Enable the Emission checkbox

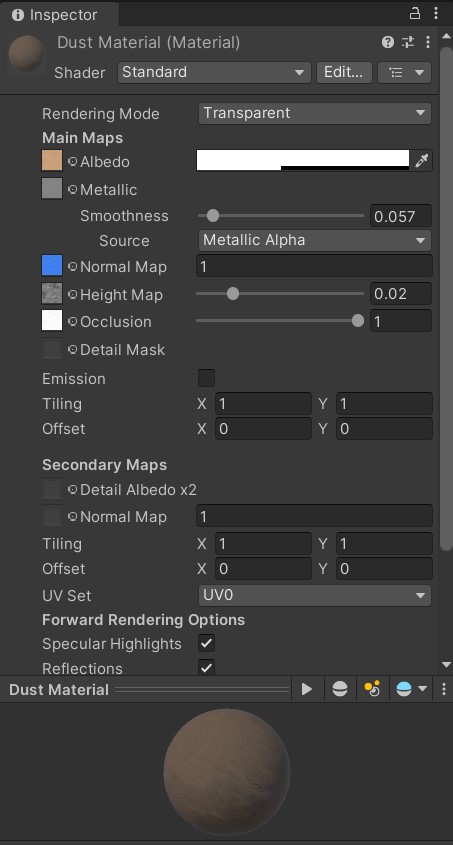206,378
